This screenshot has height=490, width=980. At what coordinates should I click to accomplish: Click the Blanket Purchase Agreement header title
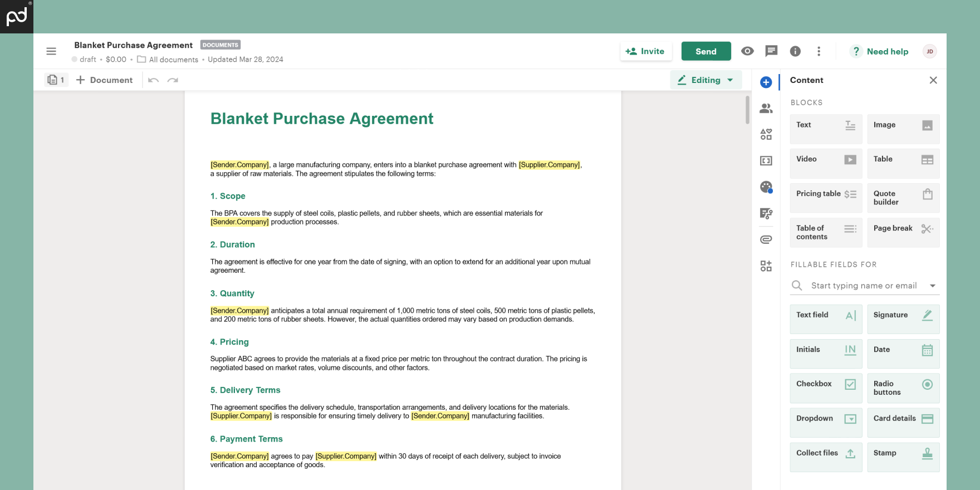click(x=133, y=45)
